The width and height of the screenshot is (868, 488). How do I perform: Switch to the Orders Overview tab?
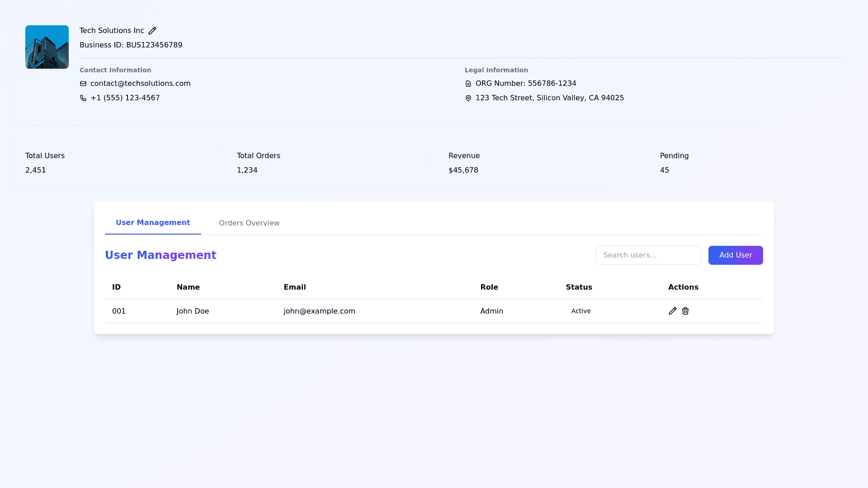click(249, 223)
